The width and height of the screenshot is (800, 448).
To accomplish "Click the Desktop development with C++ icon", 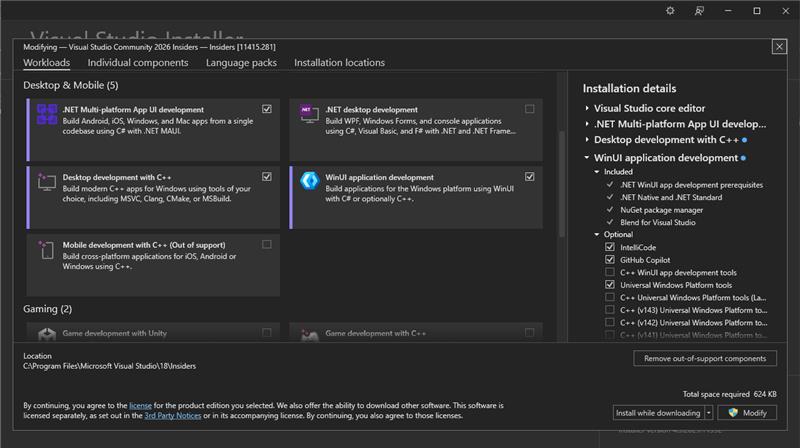I will 46,182.
